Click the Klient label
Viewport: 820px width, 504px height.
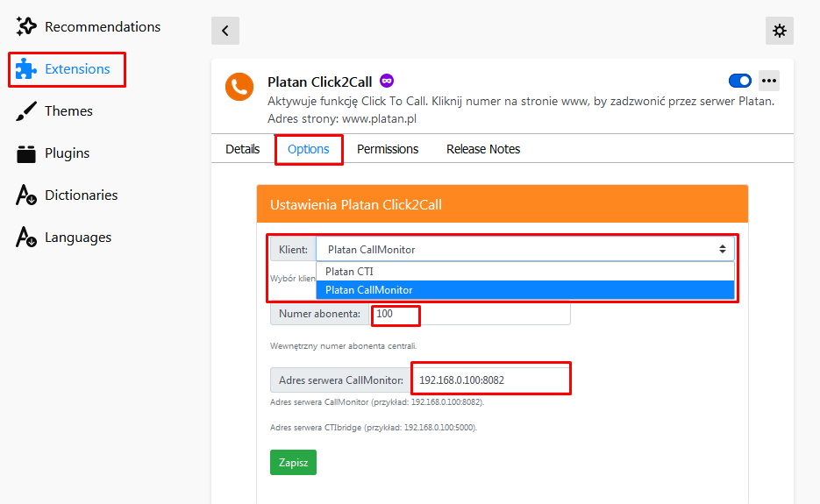click(x=293, y=250)
